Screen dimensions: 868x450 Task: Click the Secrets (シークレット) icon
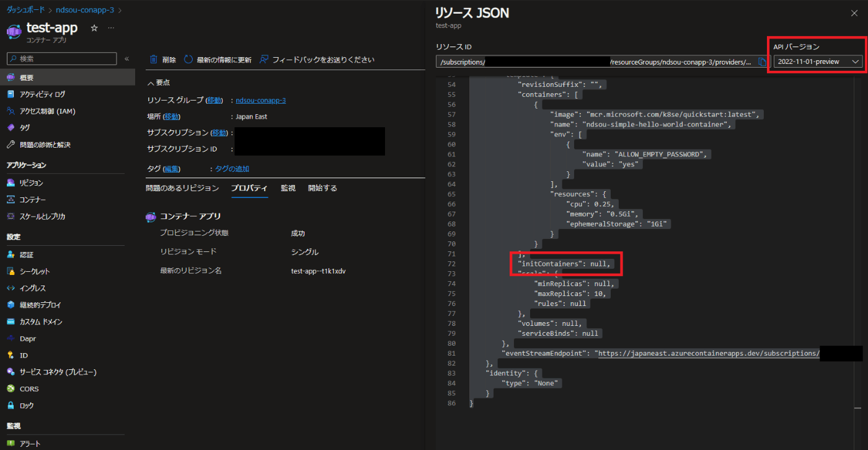click(11, 272)
